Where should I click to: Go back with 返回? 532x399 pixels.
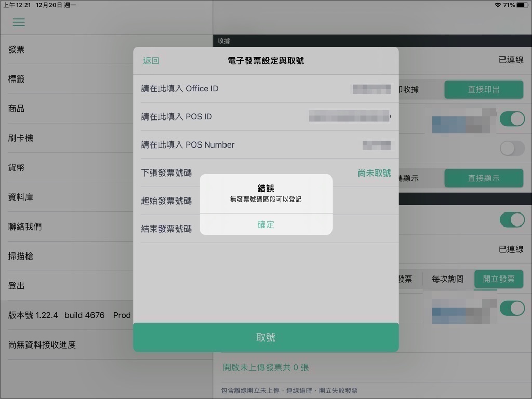tap(151, 61)
